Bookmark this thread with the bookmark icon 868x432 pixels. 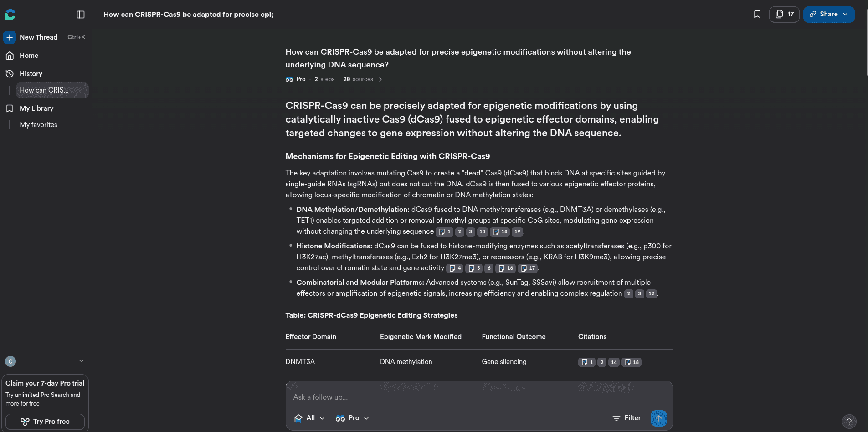point(757,14)
